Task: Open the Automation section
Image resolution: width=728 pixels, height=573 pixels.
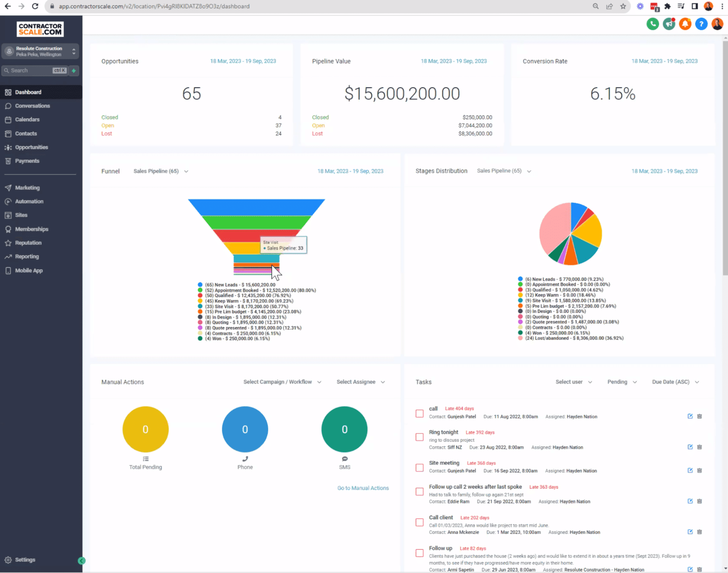Action: click(29, 201)
